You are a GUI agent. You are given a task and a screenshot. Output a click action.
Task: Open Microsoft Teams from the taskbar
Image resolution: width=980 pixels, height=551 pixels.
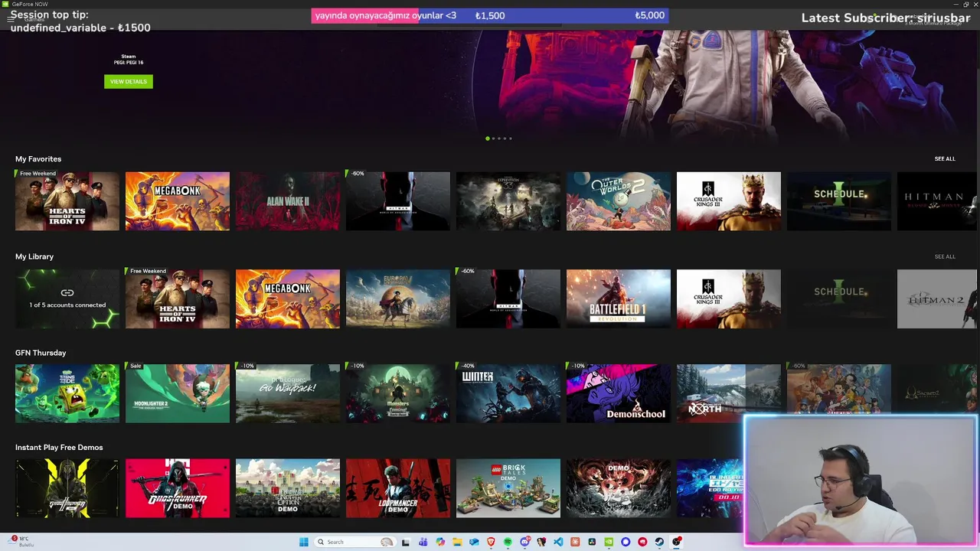[423, 542]
